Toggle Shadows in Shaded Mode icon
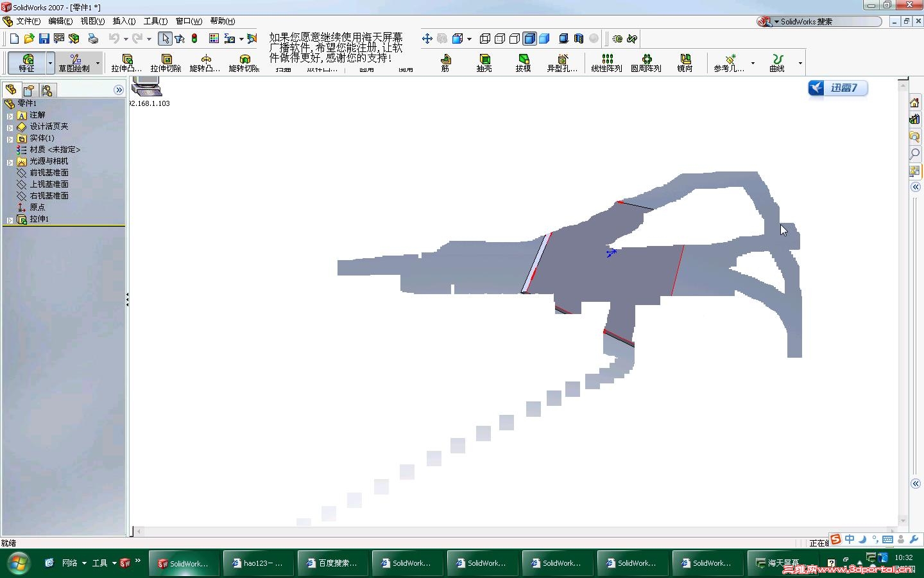The height and width of the screenshot is (578, 924). pos(563,39)
